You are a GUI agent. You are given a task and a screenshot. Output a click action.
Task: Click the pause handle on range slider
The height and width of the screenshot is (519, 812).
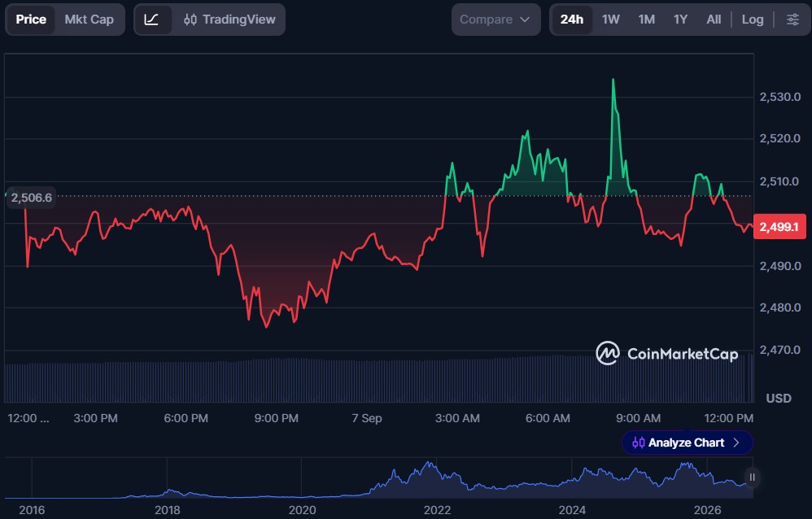pos(752,477)
